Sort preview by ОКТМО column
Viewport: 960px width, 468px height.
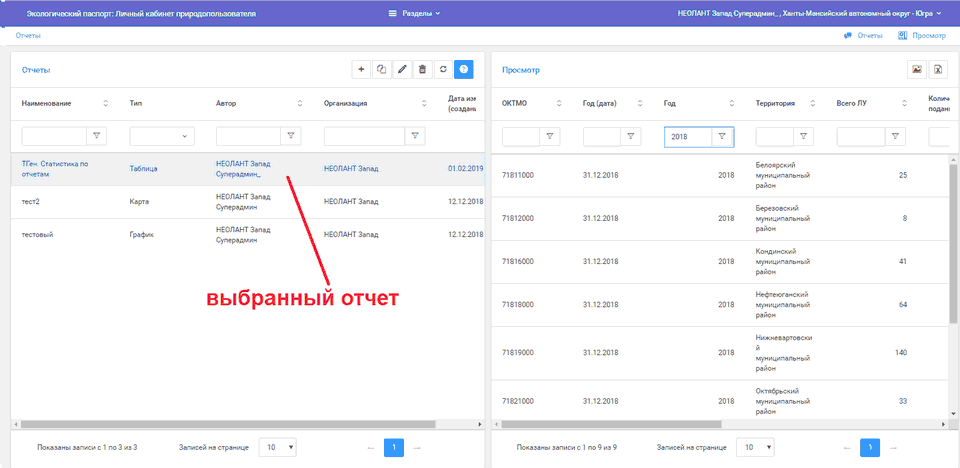point(558,104)
